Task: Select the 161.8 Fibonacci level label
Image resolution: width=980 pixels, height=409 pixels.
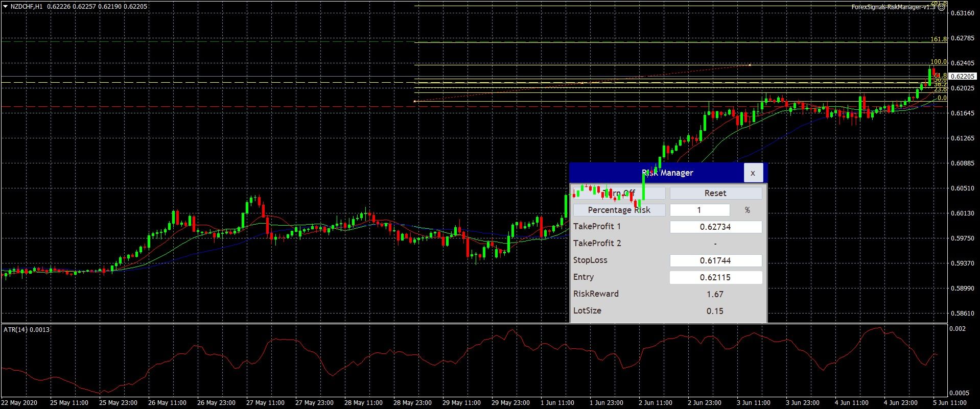Action: 938,39
